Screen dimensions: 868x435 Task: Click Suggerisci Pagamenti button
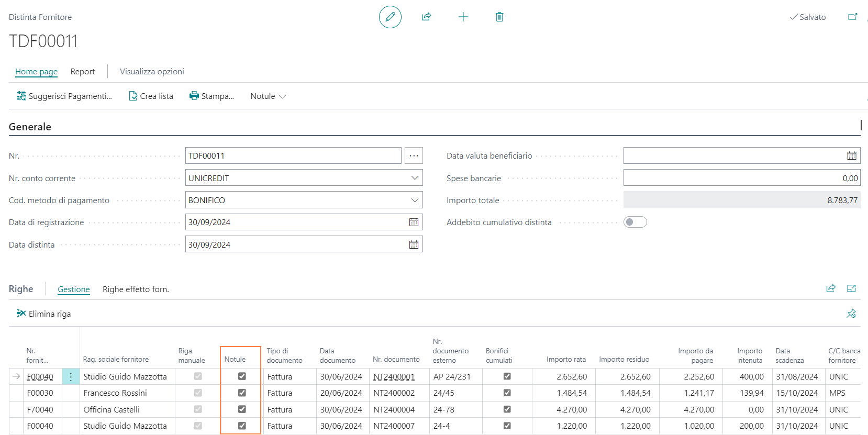point(64,96)
